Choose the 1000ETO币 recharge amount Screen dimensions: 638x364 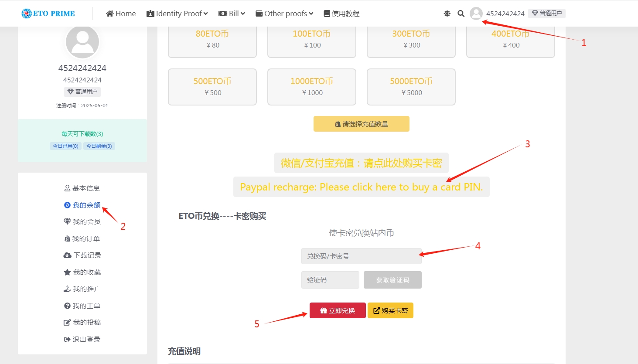[312, 86]
